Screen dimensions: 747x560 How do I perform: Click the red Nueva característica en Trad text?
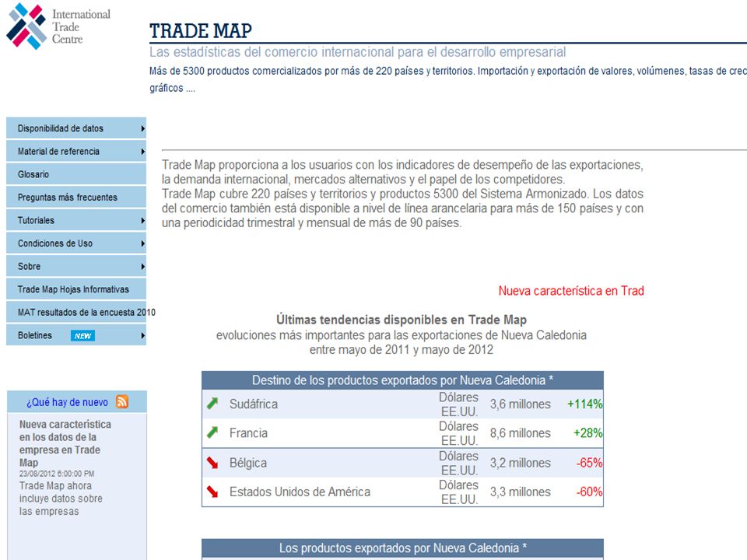(571, 291)
